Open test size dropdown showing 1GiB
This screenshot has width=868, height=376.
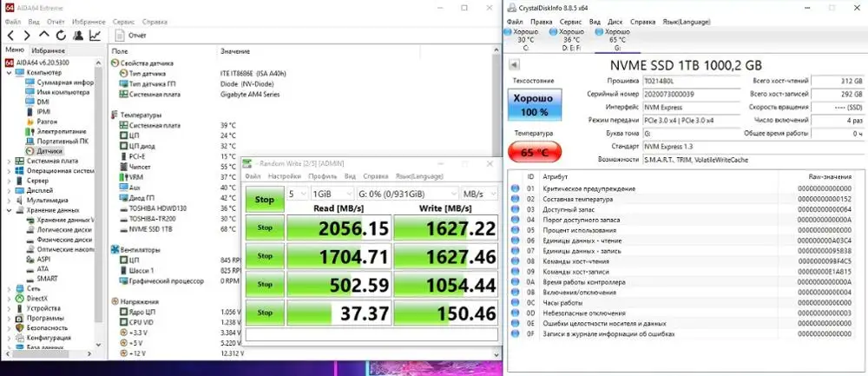click(332, 194)
